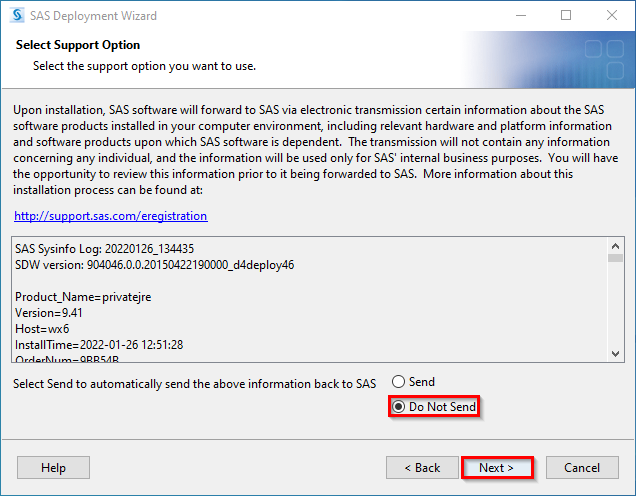Click the Select Support Option heading

[78, 45]
